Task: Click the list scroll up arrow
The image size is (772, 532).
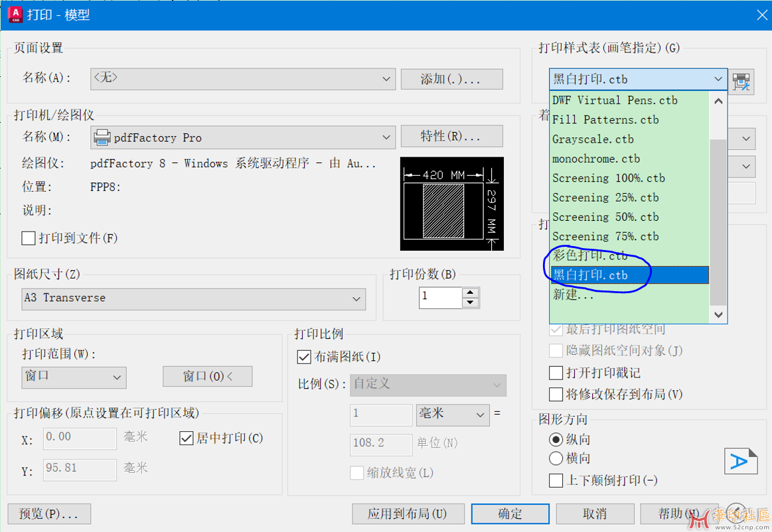Action: pos(718,101)
